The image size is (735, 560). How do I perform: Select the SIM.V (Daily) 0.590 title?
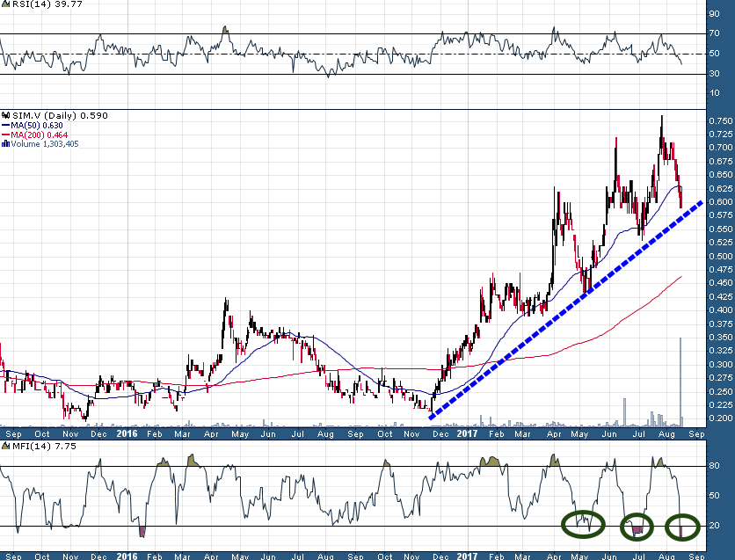[60, 116]
